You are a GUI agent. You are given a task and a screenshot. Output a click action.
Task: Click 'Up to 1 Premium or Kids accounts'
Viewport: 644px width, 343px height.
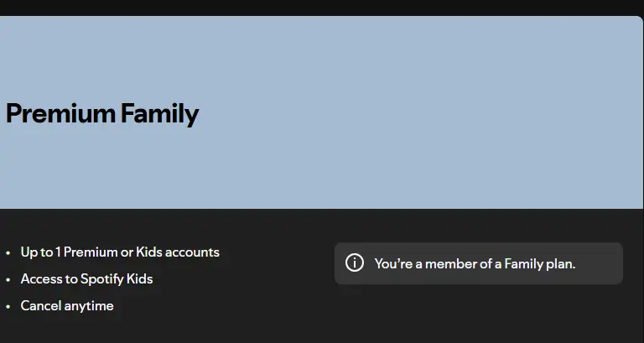point(120,252)
